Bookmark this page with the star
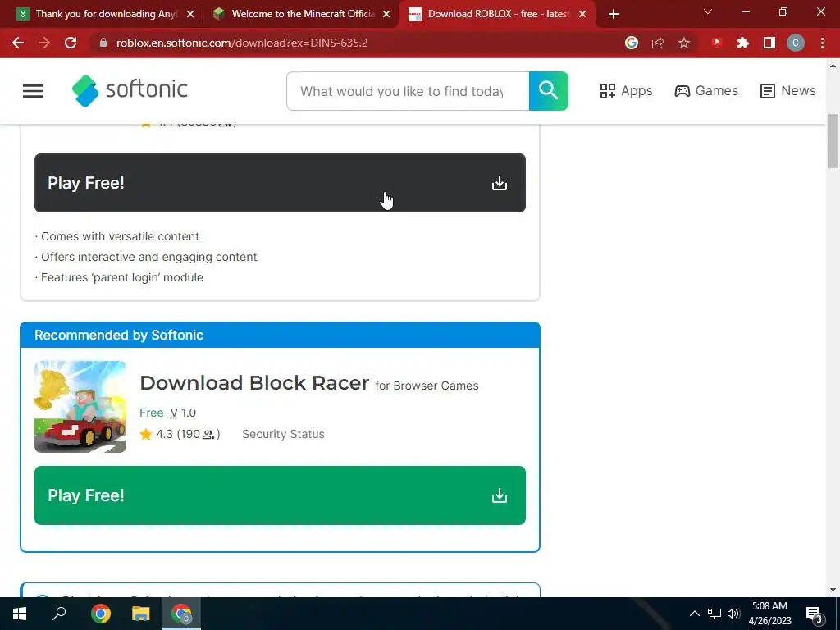 684,43
